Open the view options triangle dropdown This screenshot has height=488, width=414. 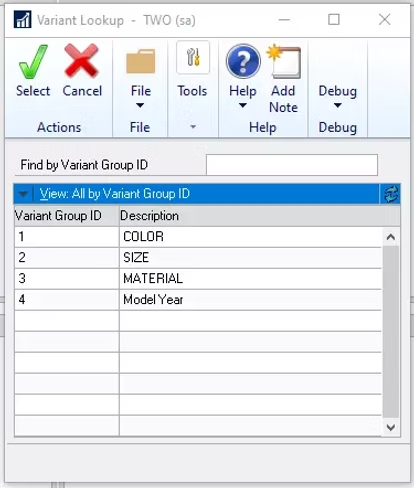pos(23,194)
